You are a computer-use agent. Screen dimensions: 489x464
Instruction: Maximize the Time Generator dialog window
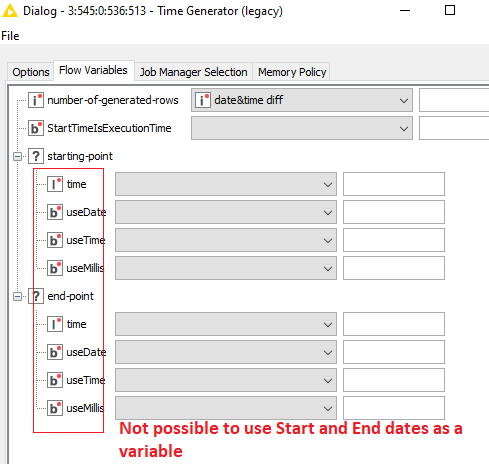click(x=450, y=10)
